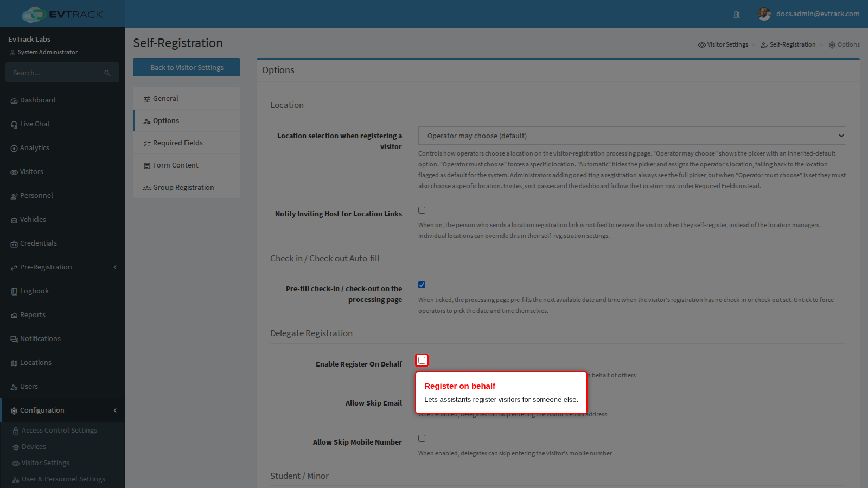
Task: Select Required Fields tab
Action: [187, 143]
